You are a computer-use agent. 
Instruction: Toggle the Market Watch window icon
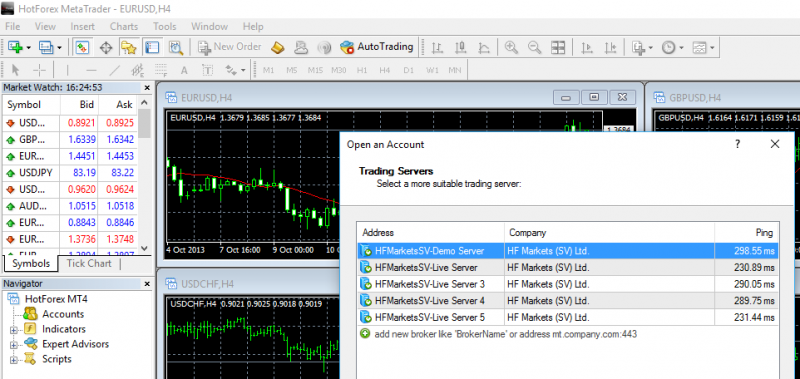pyautogui.click(x=82, y=47)
